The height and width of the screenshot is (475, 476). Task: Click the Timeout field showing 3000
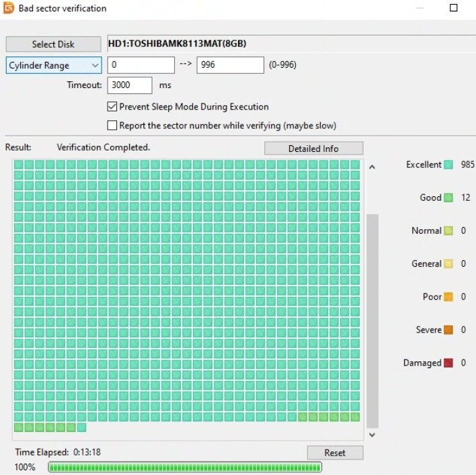[x=130, y=85]
